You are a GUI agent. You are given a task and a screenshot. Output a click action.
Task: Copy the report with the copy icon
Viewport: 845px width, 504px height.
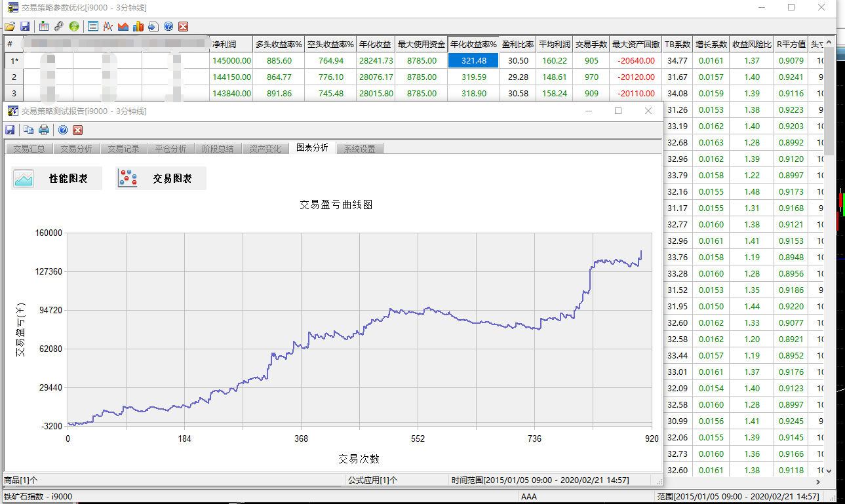(x=29, y=130)
